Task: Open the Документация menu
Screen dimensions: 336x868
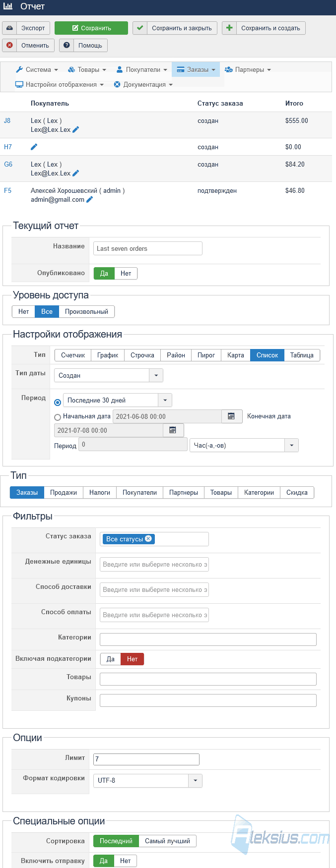Action: (x=143, y=85)
